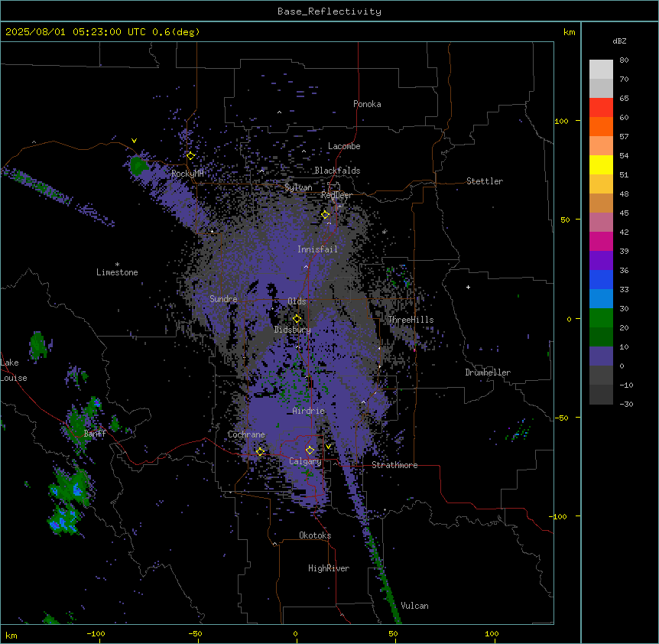Click the yellow V marker northwest of RockyMH
This screenshot has width=659, height=644.
coord(134,141)
